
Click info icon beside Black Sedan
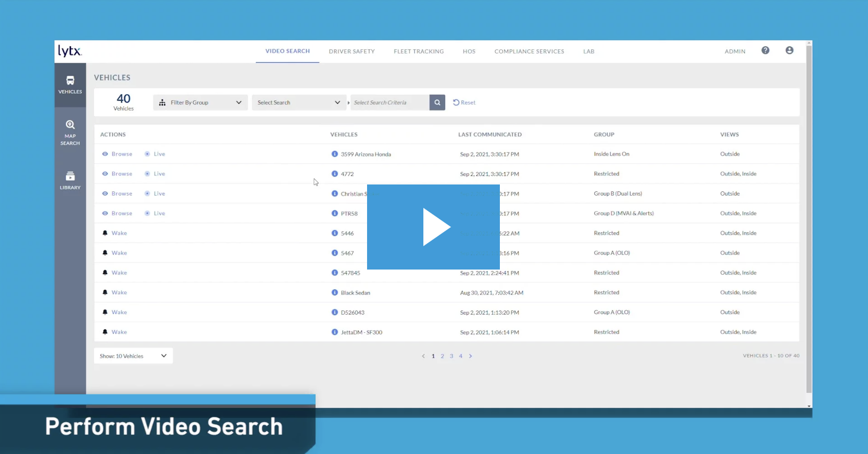(x=335, y=292)
